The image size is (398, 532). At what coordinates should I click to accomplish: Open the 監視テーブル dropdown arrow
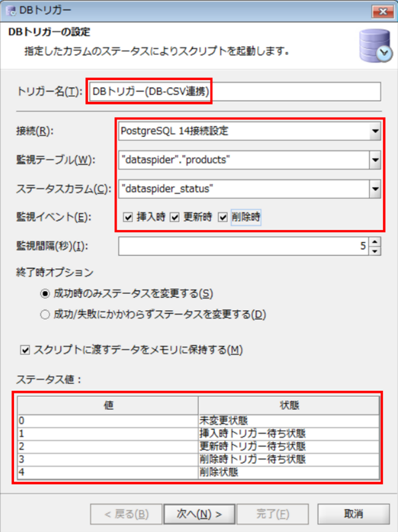(x=375, y=160)
